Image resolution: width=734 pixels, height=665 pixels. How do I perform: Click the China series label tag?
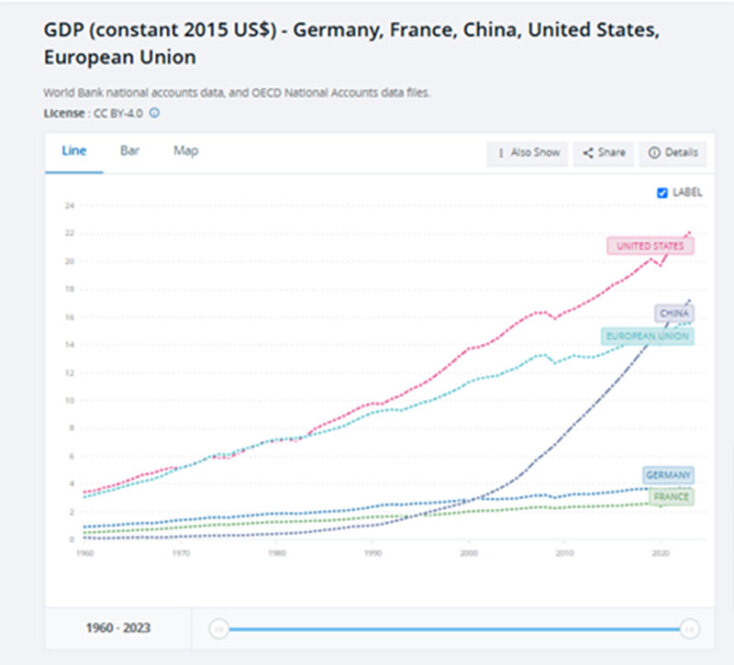(x=675, y=313)
